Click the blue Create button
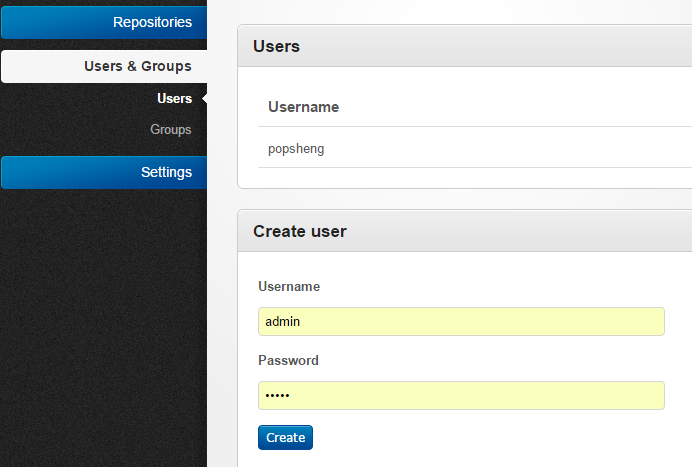The height and width of the screenshot is (467, 692). pyautogui.click(x=286, y=437)
